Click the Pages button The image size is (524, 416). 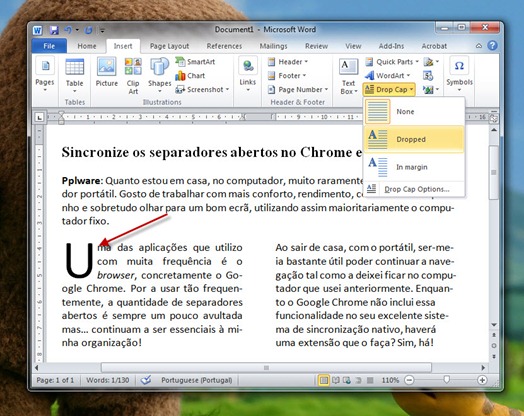(45, 75)
